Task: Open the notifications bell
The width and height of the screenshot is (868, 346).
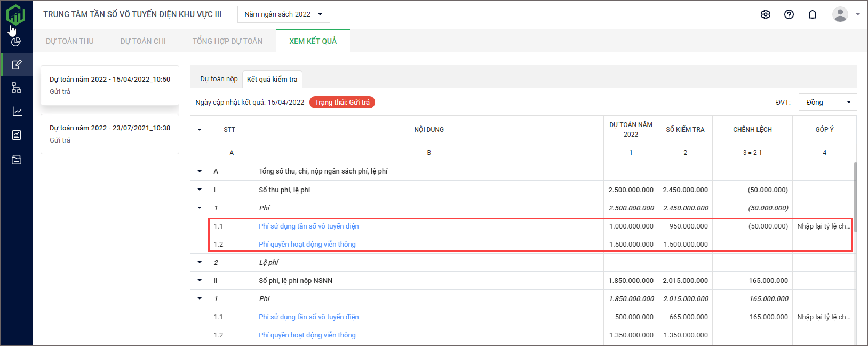Action: 813,14
